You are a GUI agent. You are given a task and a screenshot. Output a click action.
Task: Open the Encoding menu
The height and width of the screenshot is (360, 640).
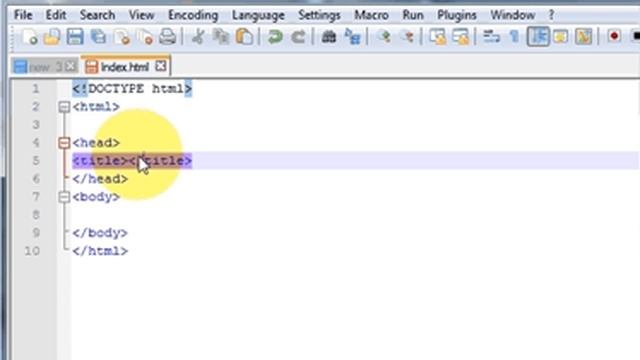point(193,15)
